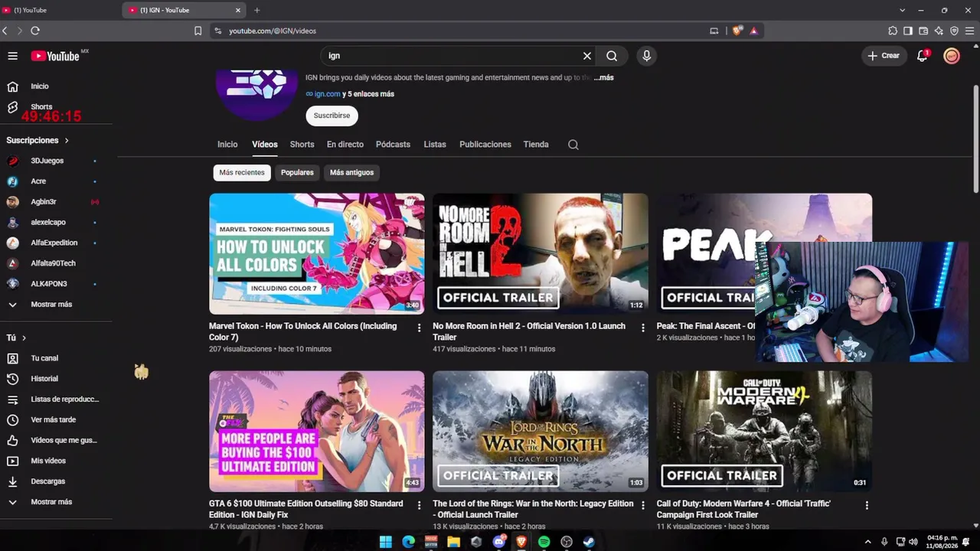Click the YouTube logo
980x551 pixels.
[55, 56]
